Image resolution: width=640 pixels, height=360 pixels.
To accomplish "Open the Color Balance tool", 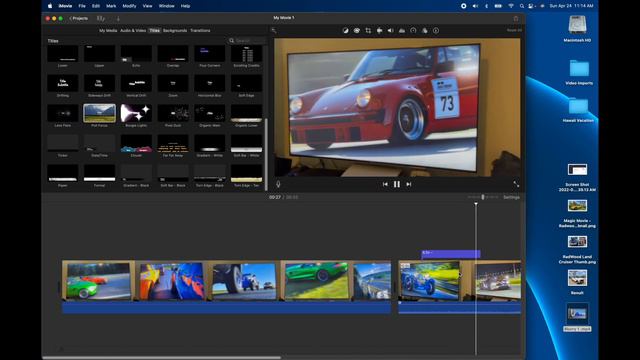I will [x=345, y=31].
